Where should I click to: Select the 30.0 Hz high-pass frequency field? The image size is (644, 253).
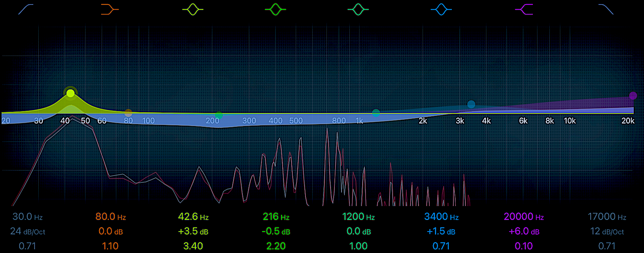(27, 217)
